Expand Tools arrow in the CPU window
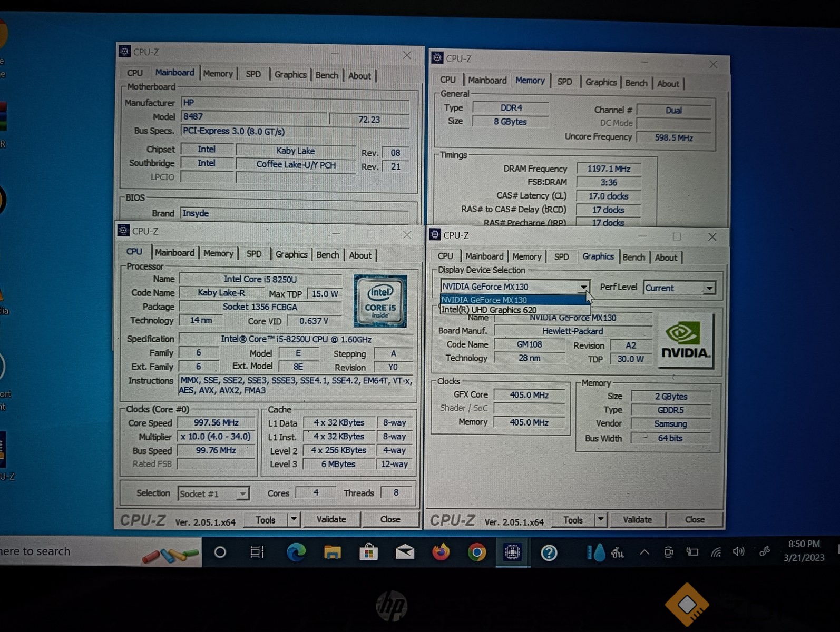Screen dimensions: 840x632 [x=294, y=519]
